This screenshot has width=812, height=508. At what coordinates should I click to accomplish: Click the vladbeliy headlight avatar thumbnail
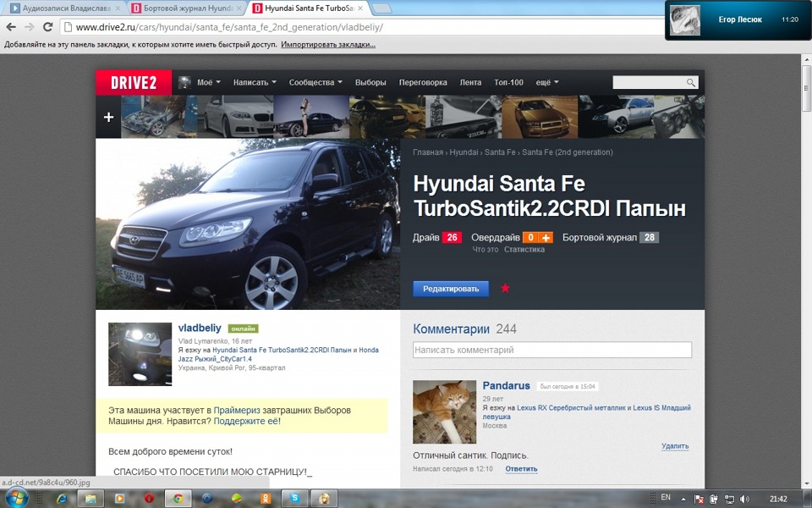click(x=140, y=354)
